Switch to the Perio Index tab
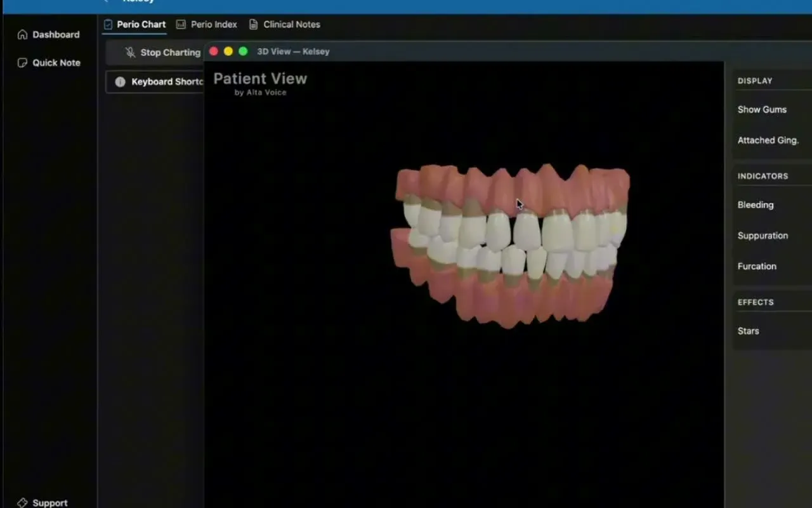Viewport: 812px width, 508px height. [x=206, y=25]
